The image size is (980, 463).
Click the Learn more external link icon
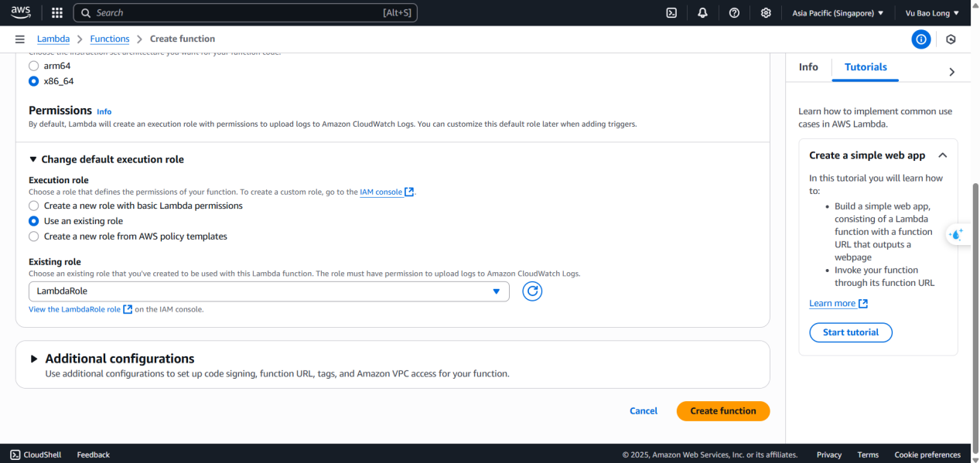click(x=863, y=304)
